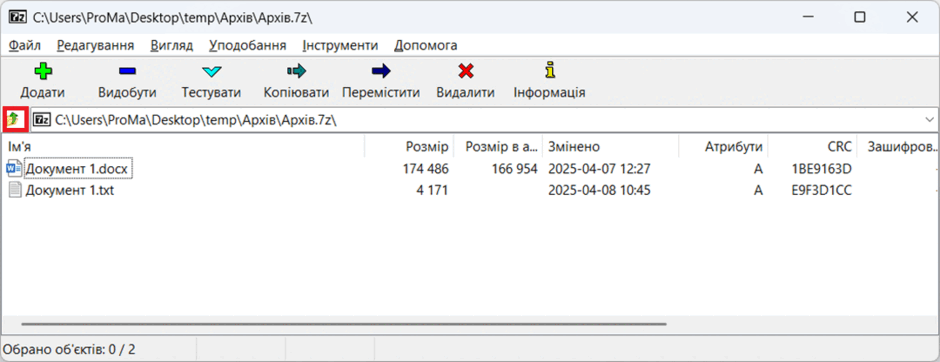Click the Перемістити arrow icon
The width and height of the screenshot is (940, 362).
coord(381,72)
